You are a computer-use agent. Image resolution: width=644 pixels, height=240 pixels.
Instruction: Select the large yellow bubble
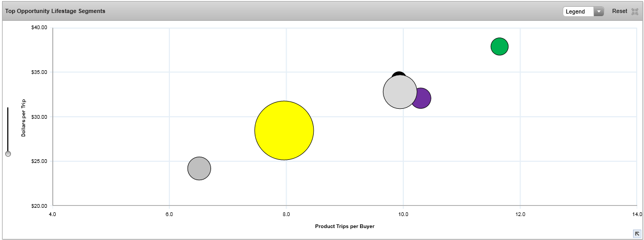tap(284, 130)
